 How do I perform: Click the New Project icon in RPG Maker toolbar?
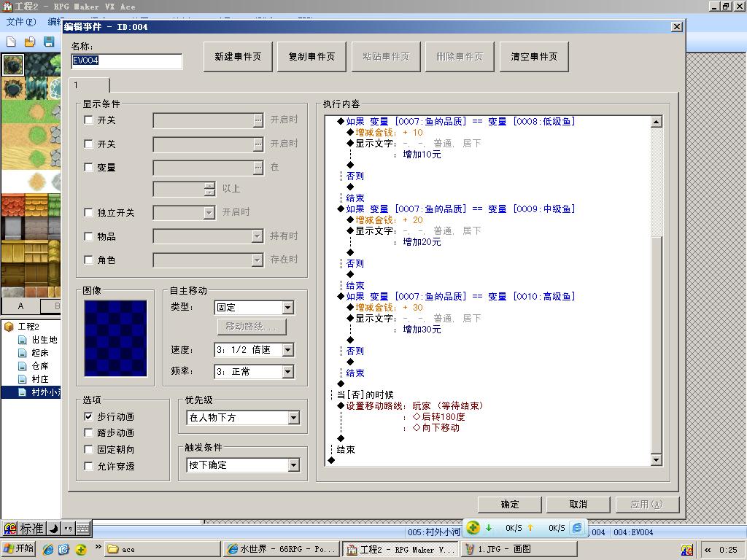(x=11, y=42)
